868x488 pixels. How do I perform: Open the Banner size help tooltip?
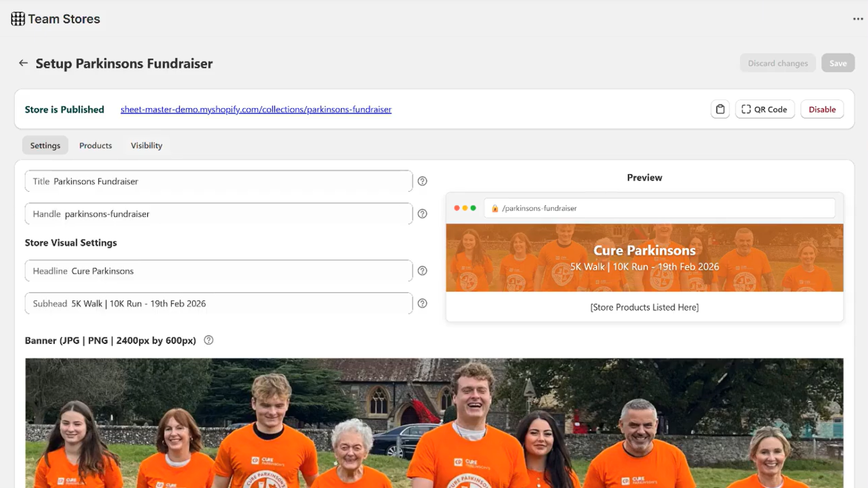click(208, 340)
